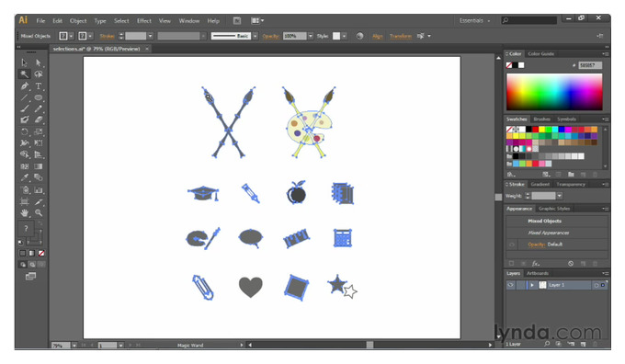Screen dimensions: 625x364
Task: Select the Artboard tool
Action: point(24,201)
